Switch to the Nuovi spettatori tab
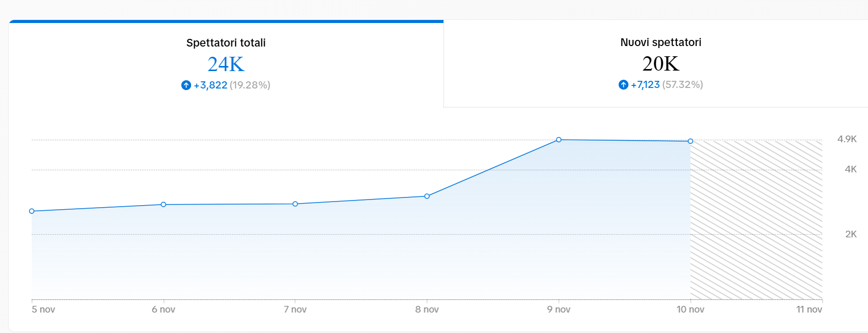 pyautogui.click(x=661, y=42)
